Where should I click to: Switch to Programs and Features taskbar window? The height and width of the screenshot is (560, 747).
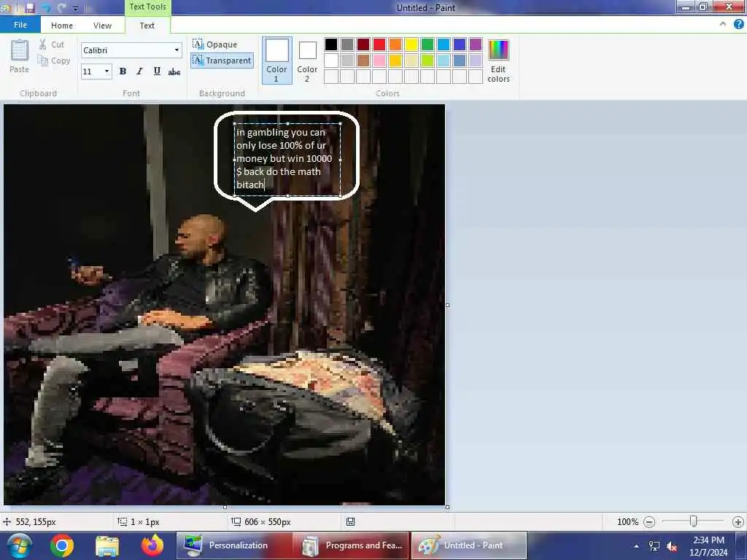pyautogui.click(x=351, y=545)
